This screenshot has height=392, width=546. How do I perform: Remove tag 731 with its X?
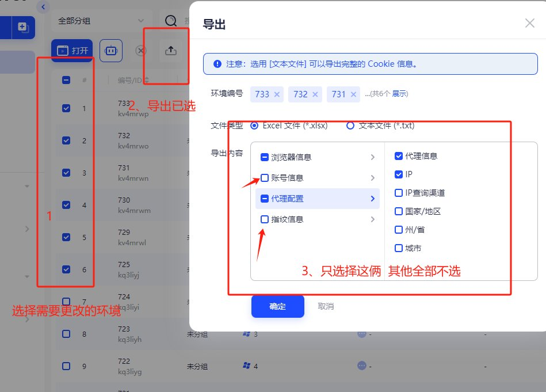pos(353,94)
